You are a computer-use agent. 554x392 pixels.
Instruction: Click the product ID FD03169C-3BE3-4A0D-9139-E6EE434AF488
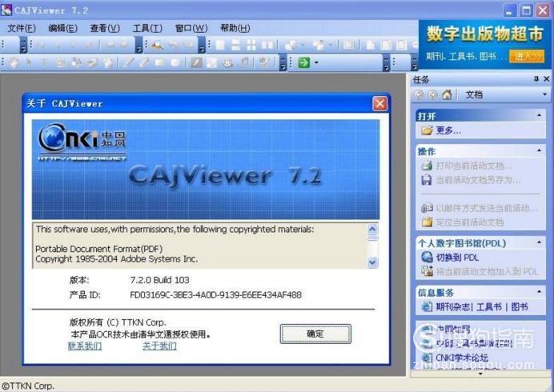click(x=216, y=294)
